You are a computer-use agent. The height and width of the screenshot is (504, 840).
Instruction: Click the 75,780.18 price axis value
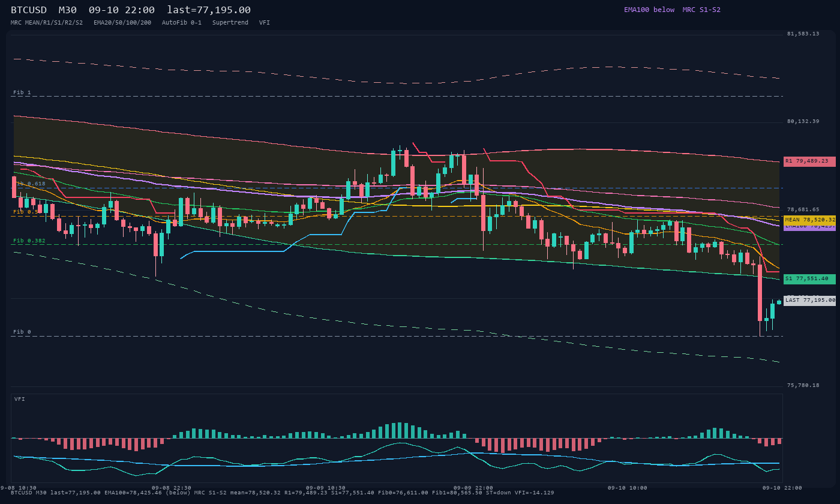[x=803, y=385]
